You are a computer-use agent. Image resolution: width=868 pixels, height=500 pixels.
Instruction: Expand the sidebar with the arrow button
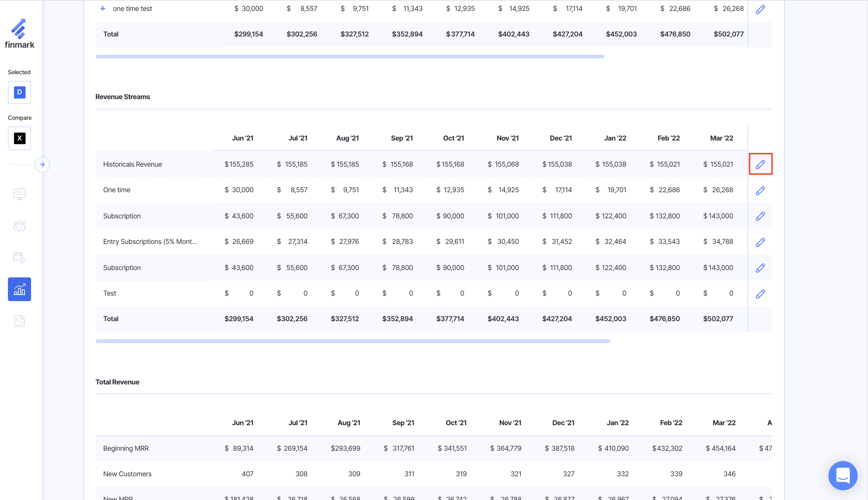(42, 165)
